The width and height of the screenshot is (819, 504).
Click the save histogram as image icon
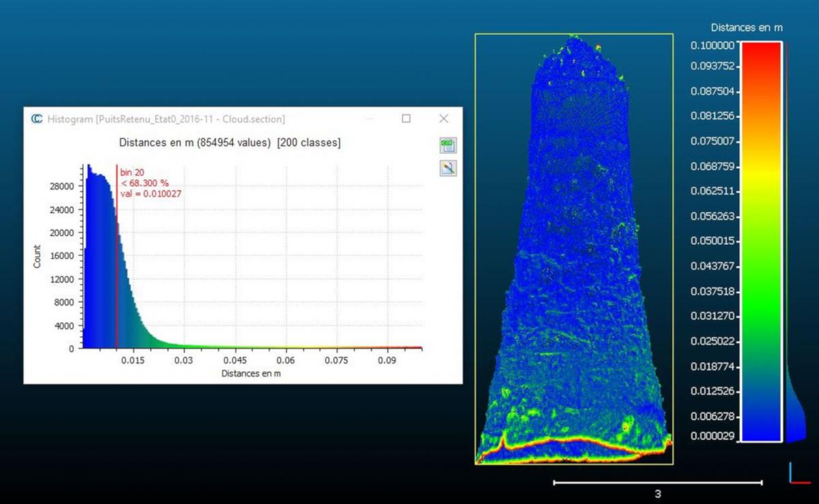pyautogui.click(x=448, y=168)
